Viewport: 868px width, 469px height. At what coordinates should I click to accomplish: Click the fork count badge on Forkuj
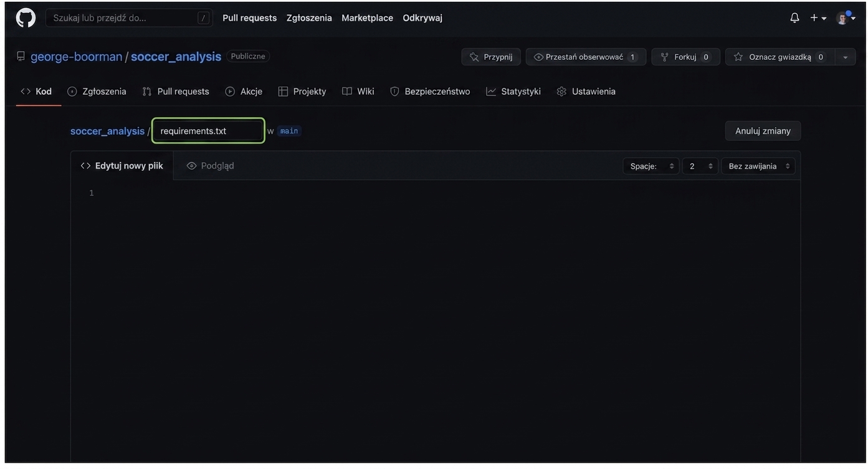click(x=706, y=57)
